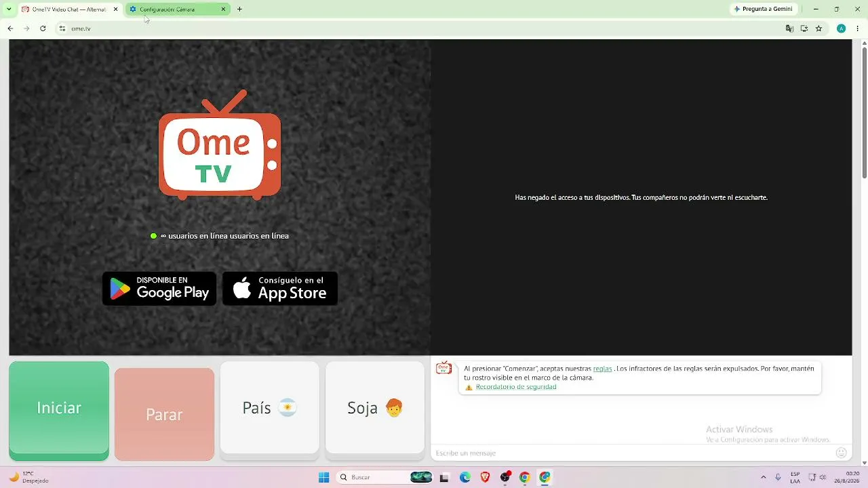The height and width of the screenshot is (488, 868).
Task: Close the OmeTV Video Chat tab
Action: click(x=115, y=9)
